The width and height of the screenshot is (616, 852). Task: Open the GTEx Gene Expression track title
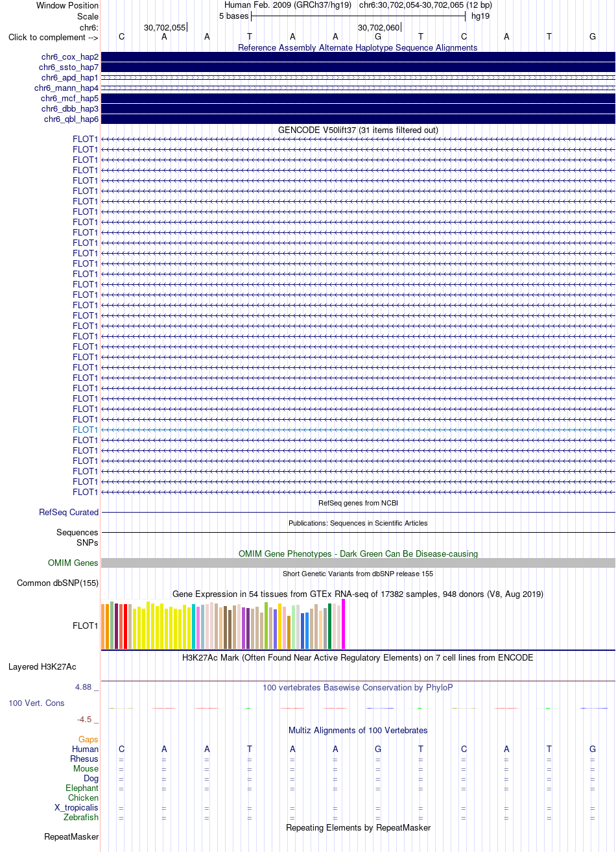coord(358,594)
